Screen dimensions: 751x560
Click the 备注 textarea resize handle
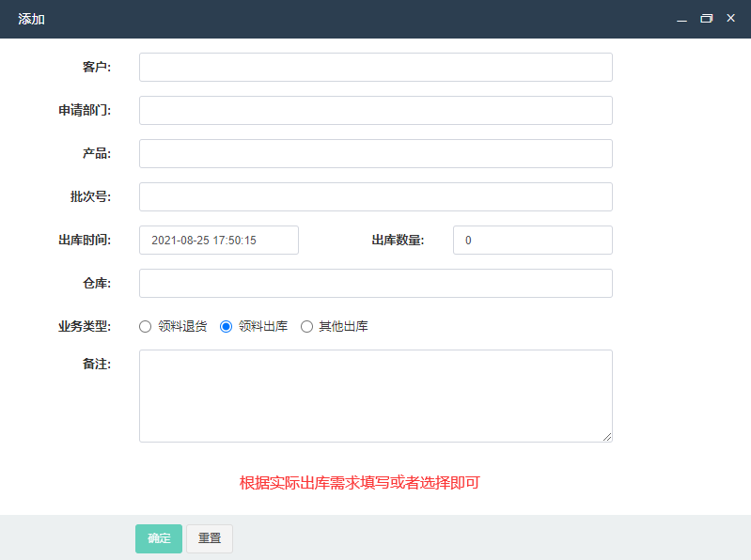point(607,437)
